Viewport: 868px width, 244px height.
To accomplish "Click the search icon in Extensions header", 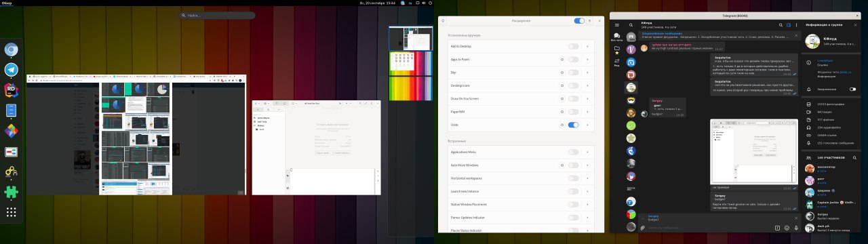I will 443,21.
